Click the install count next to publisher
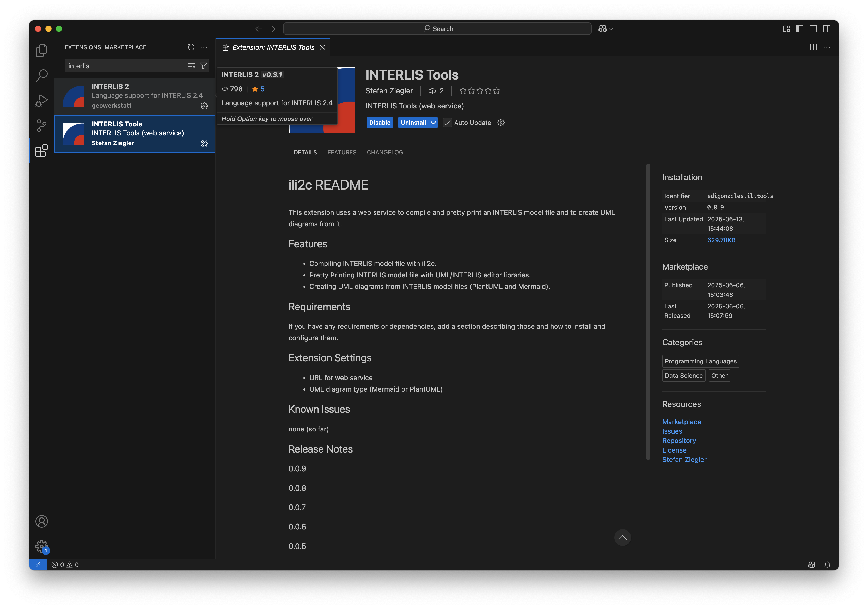The image size is (868, 609). (436, 91)
